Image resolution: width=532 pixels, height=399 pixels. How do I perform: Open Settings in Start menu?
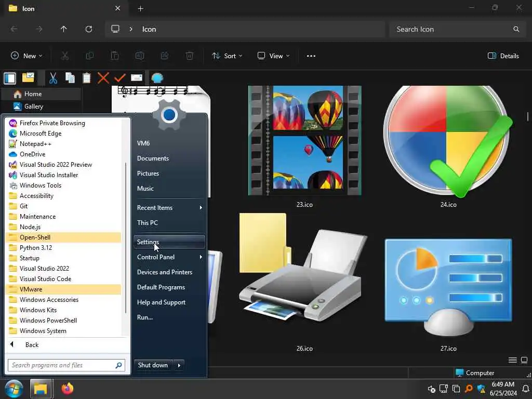coord(169,242)
